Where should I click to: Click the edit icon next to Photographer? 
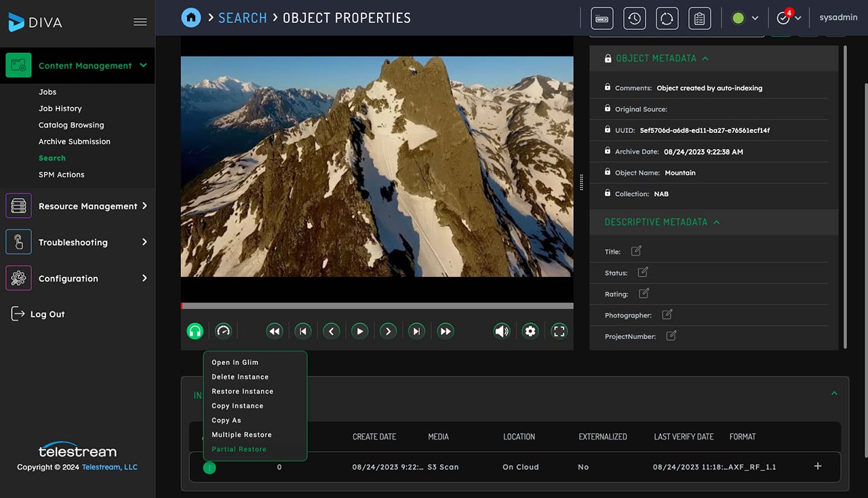point(667,315)
